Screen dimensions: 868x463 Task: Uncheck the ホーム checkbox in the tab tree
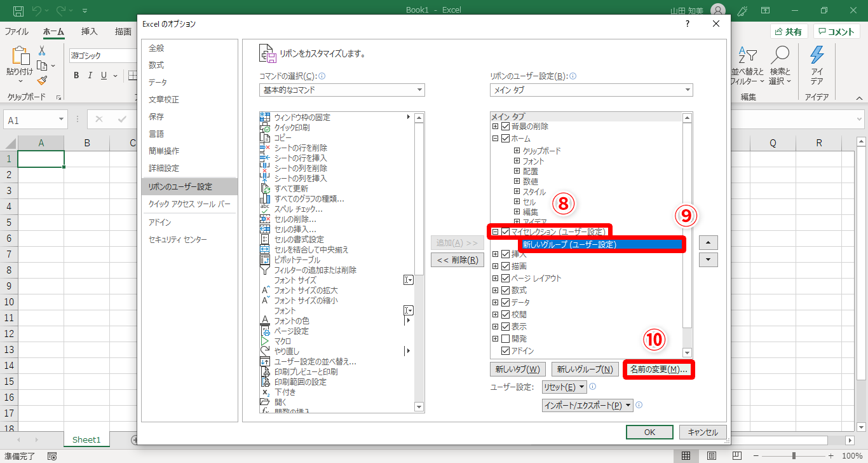click(506, 139)
